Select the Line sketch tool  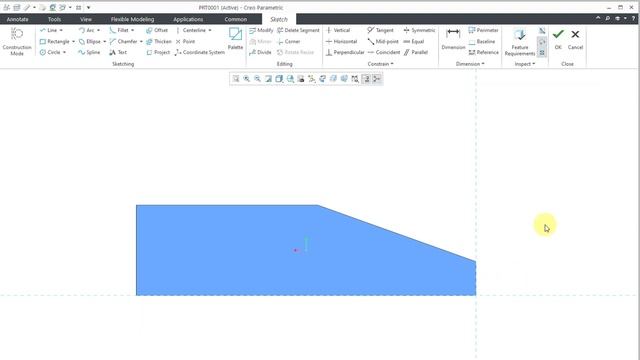49,30
